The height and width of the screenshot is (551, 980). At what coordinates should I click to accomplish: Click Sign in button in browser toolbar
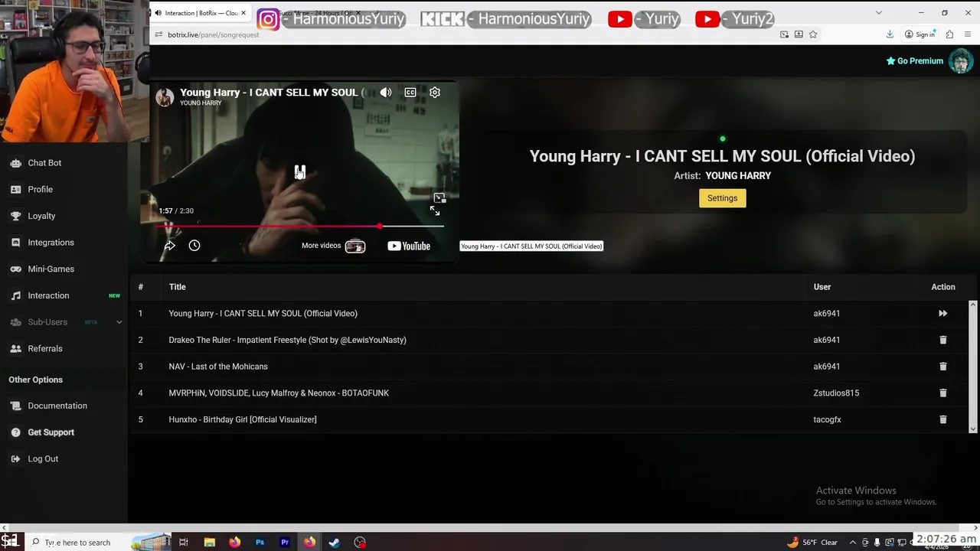920,34
